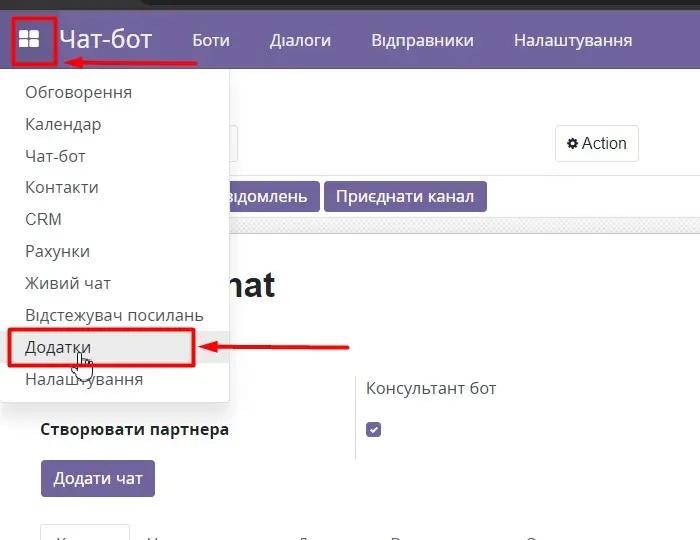Viewport: 700px width, 540px height.
Task: Open the Діалоги menu
Action: (300, 41)
